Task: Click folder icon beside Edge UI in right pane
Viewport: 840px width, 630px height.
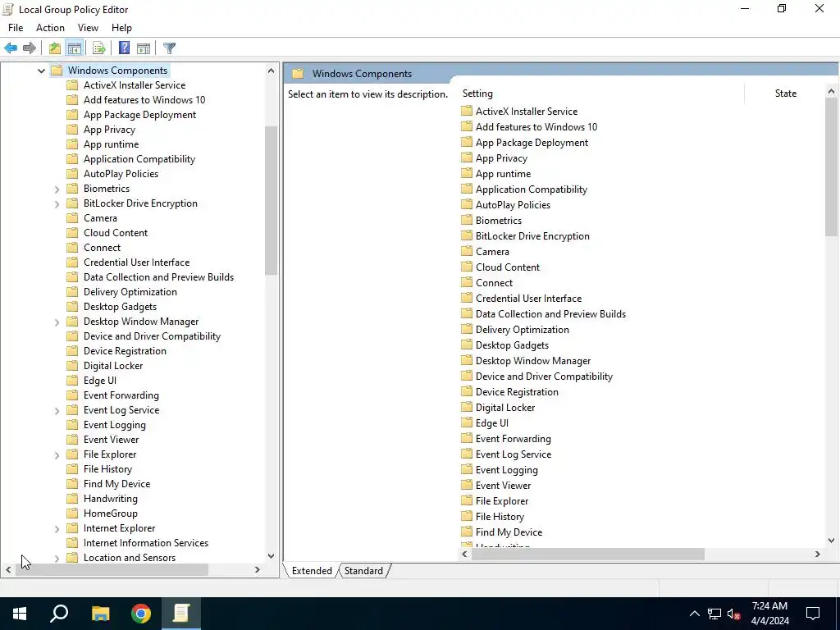Action: tap(467, 422)
